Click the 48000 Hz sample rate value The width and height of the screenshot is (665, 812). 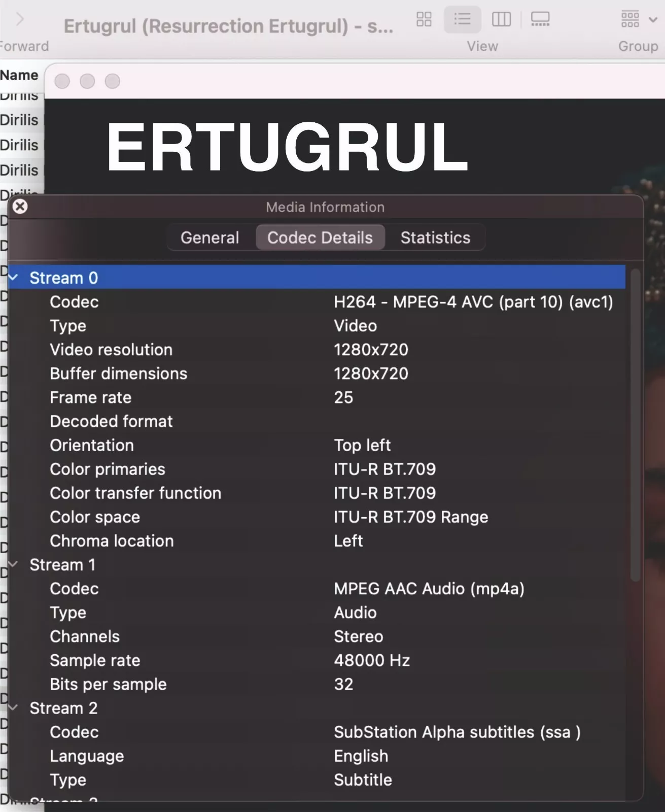click(x=372, y=660)
